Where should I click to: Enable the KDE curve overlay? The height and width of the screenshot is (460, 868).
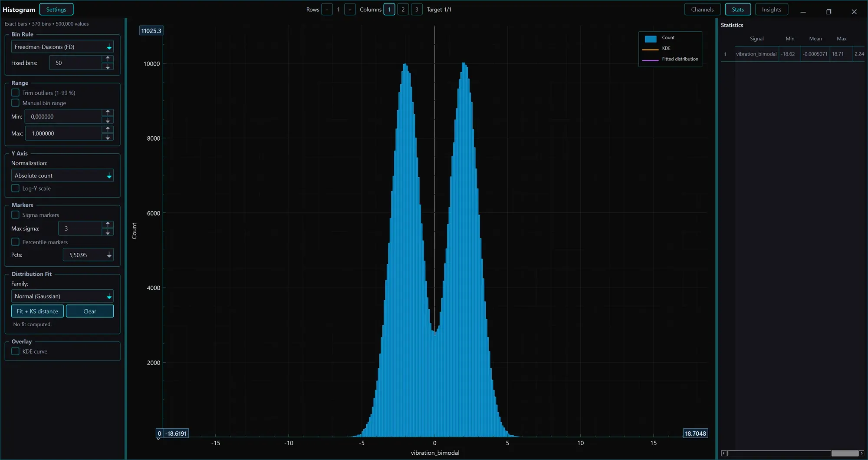click(x=16, y=351)
